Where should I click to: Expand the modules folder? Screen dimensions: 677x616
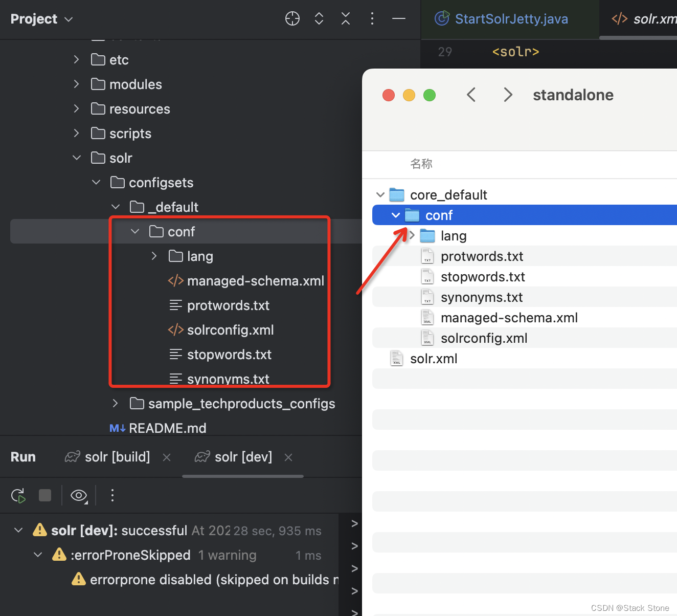(76, 84)
